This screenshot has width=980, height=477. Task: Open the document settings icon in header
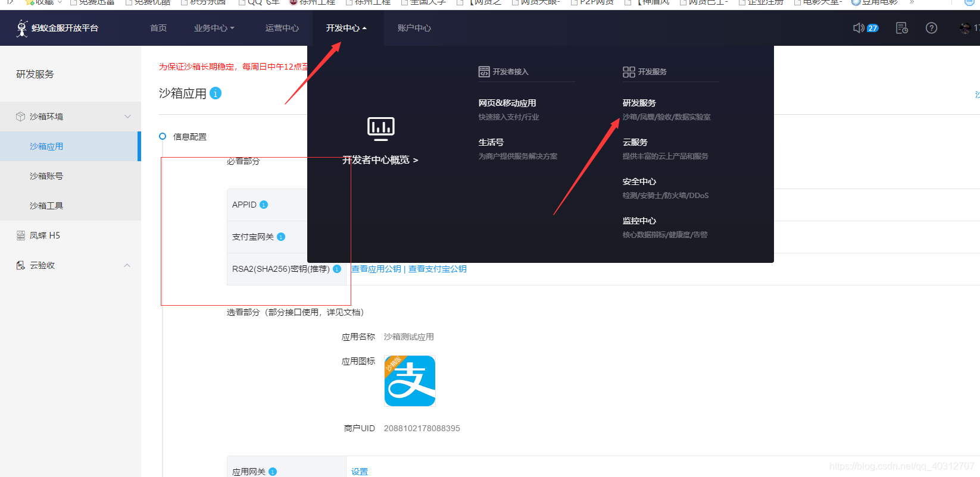pyautogui.click(x=902, y=28)
